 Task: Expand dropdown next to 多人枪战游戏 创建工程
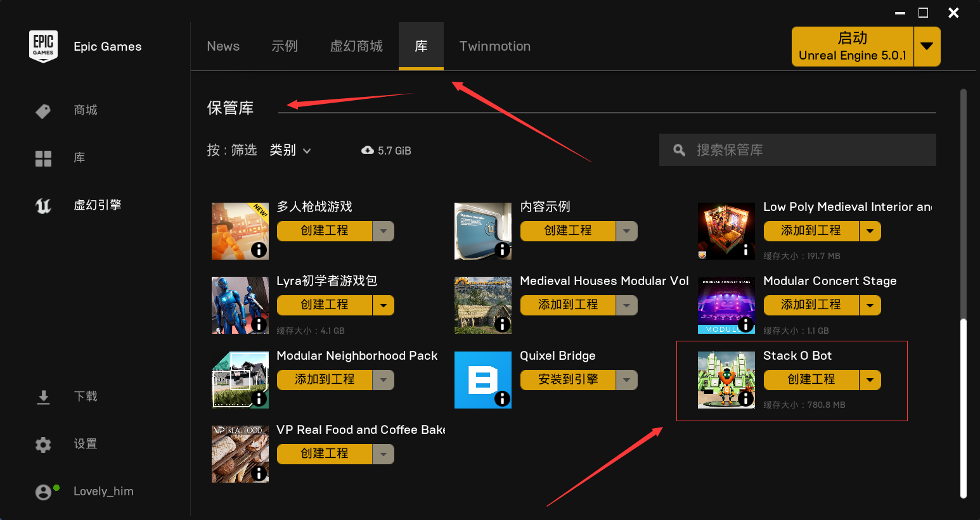[x=384, y=231]
